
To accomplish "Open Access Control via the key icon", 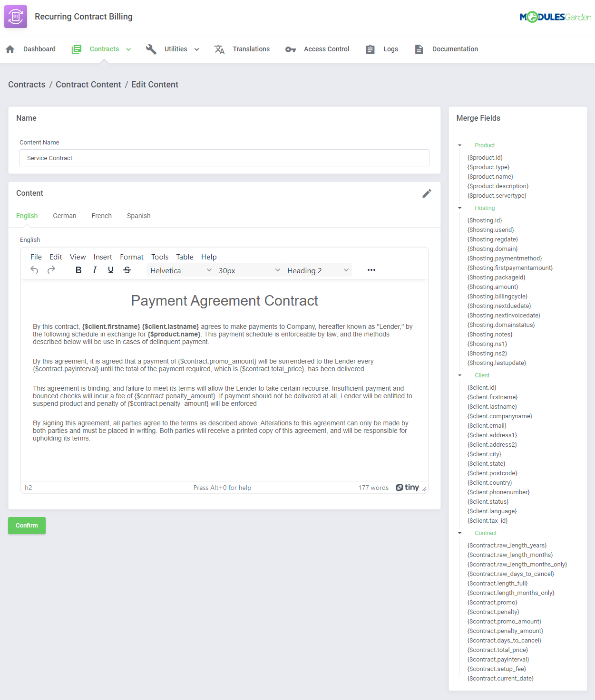I will (x=290, y=49).
